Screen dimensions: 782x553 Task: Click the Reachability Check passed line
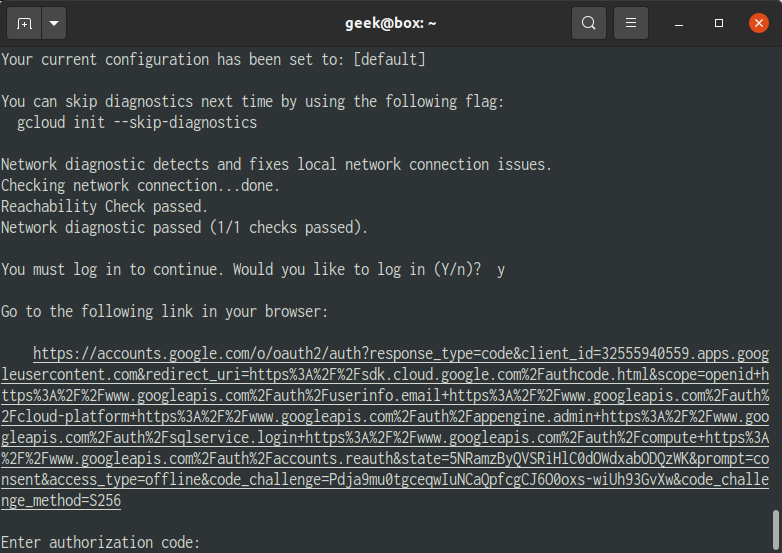pos(104,206)
